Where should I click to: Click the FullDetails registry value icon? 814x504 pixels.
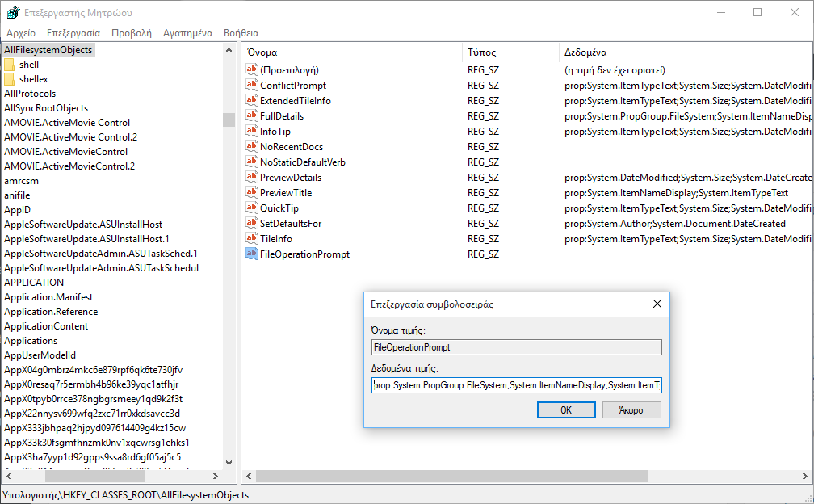tap(251, 116)
